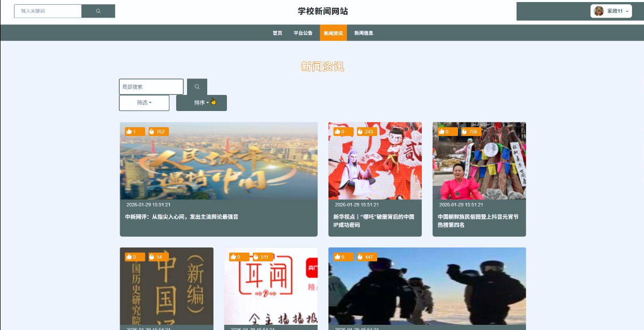Click the flame icon showing 758
Viewport: 644px width, 330px height.
click(464, 132)
